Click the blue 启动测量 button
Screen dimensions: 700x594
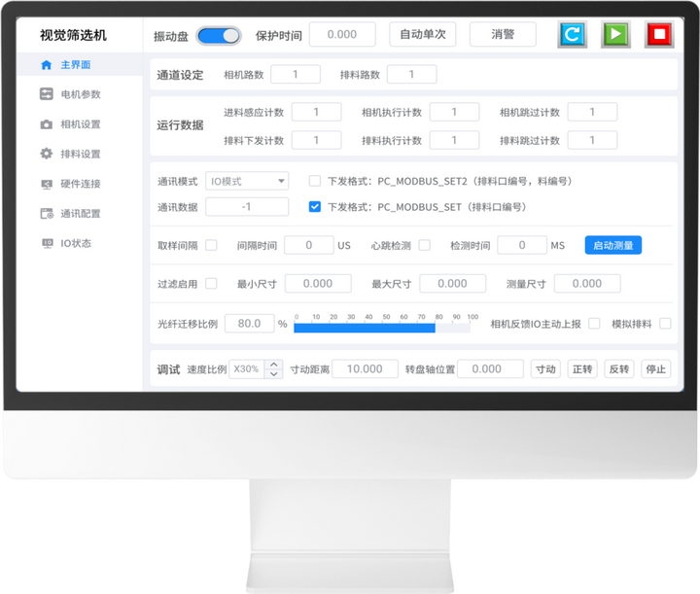point(612,245)
